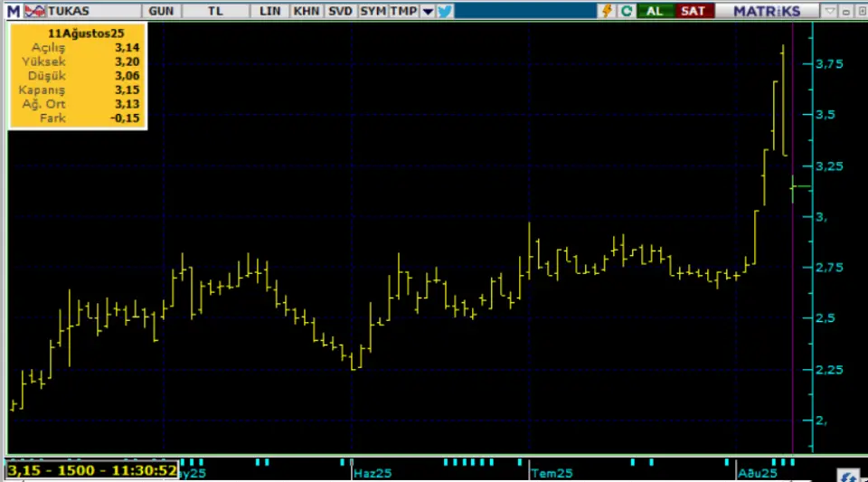Click the Açılış value 3,14
Screen dimensions: 868x482
pyautogui.click(x=127, y=48)
